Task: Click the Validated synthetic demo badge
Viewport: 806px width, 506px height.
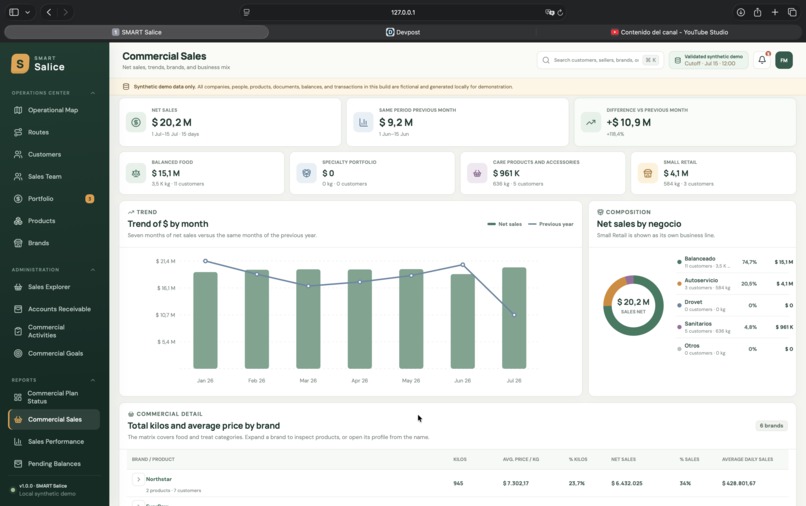Action: tap(708, 60)
